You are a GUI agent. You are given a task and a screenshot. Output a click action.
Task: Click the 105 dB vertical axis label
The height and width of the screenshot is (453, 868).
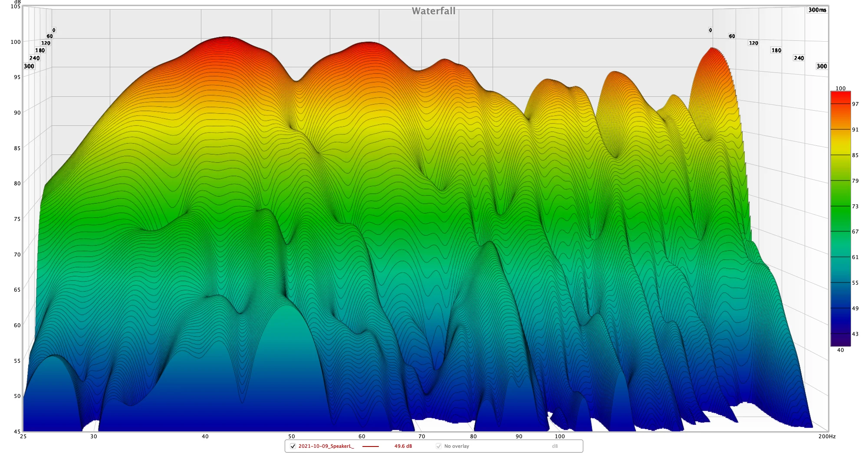coord(15,7)
